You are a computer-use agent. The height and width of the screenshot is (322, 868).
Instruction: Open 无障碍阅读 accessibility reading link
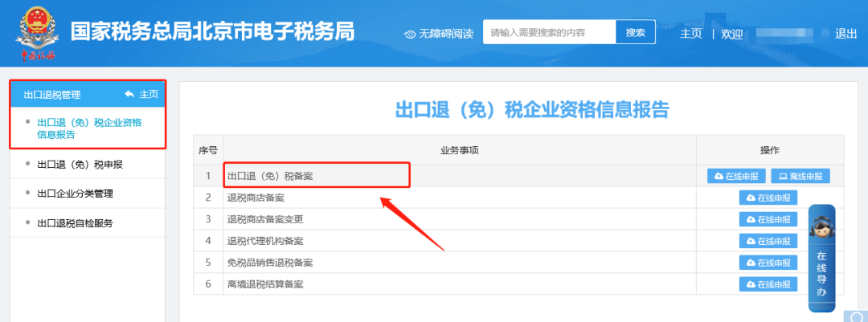445,35
